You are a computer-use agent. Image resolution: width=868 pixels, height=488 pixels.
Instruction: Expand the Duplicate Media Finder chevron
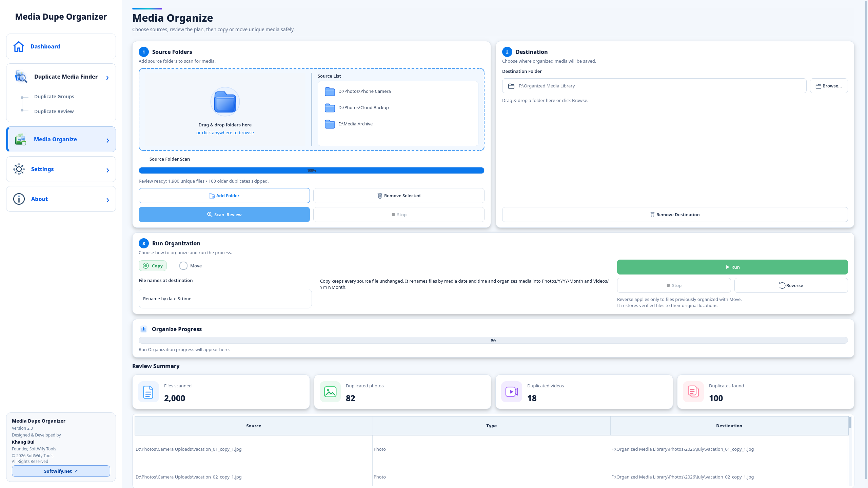107,78
